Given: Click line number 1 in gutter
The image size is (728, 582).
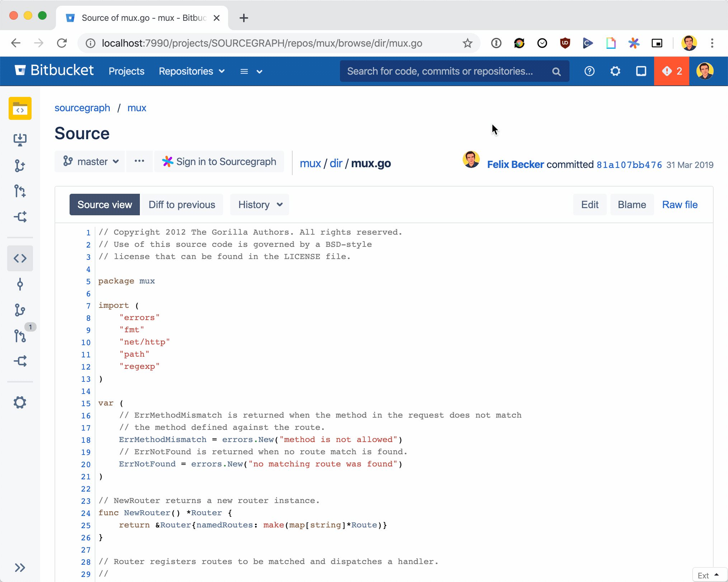Looking at the screenshot, I should 88,233.
